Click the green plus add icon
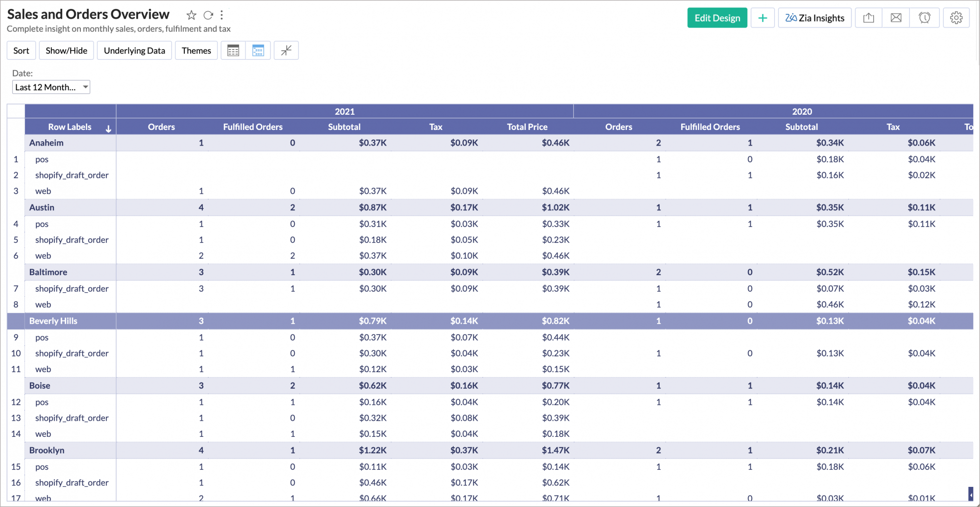 point(762,18)
